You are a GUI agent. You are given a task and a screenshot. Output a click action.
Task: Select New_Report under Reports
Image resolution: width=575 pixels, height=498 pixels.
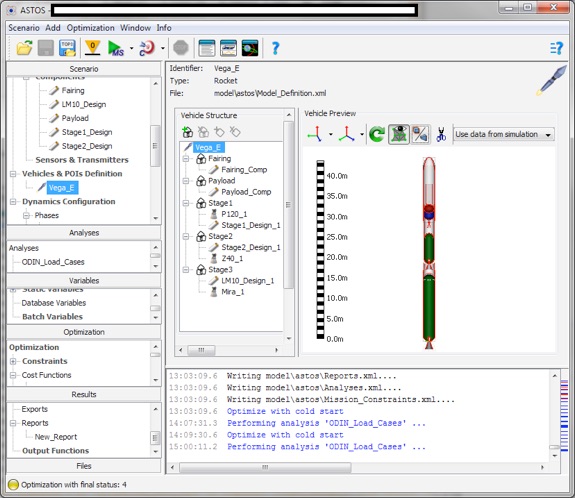pos(56,437)
